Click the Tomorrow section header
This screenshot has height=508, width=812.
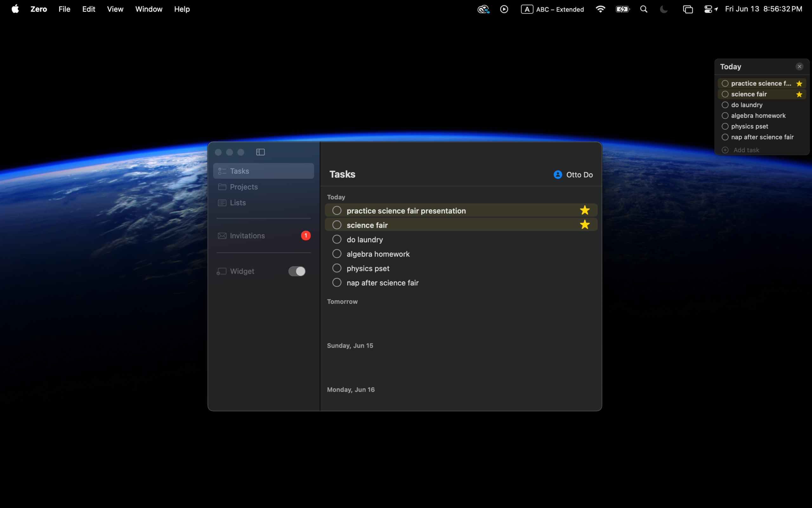342,302
